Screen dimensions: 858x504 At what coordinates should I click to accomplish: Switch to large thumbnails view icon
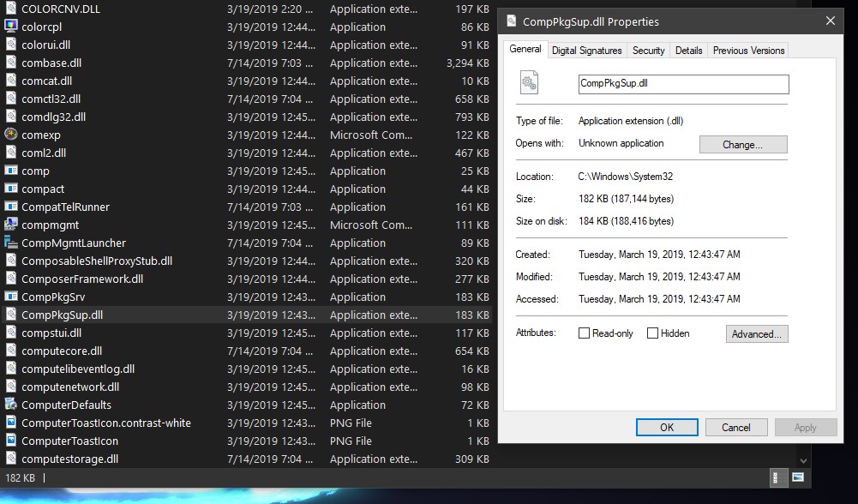[798, 477]
